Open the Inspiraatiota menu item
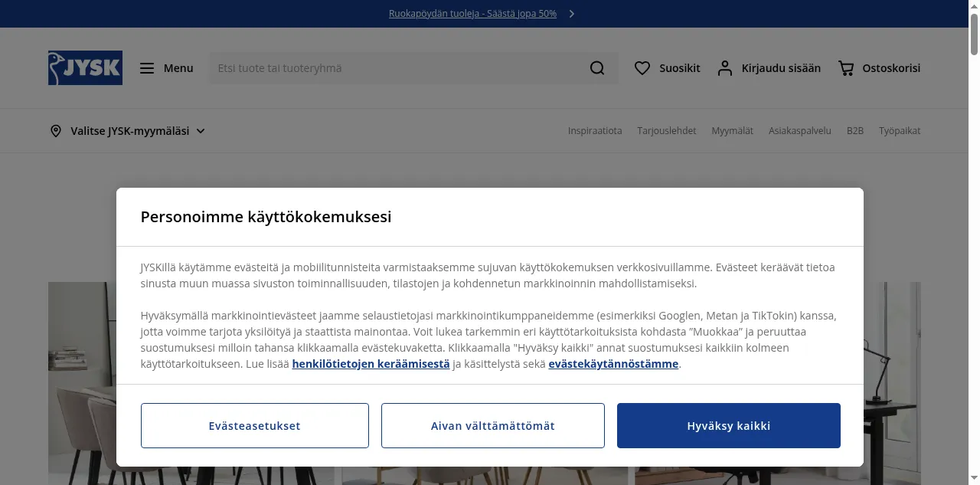Image resolution: width=980 pixels, height=485 pixels. pyautogui.click(x=595, y=131)
